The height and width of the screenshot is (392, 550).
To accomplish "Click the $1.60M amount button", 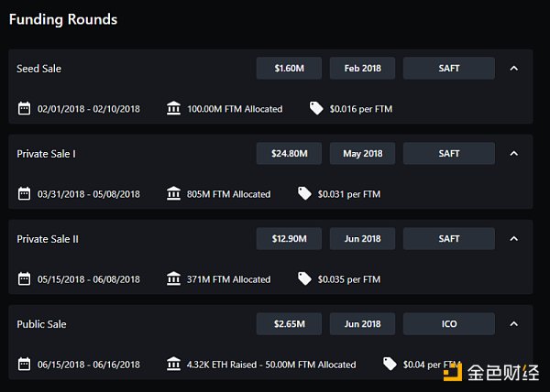I will [289, 69].
